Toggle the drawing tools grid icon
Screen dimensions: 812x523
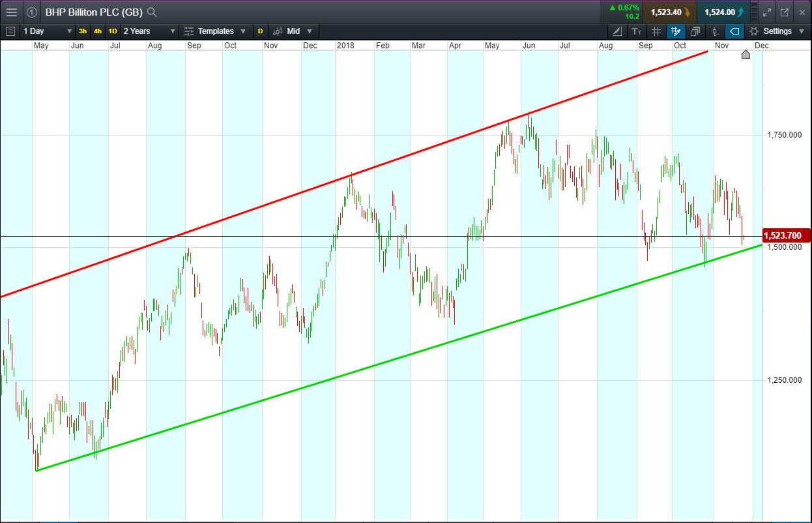pyautogui.click(x=676, y=31)
